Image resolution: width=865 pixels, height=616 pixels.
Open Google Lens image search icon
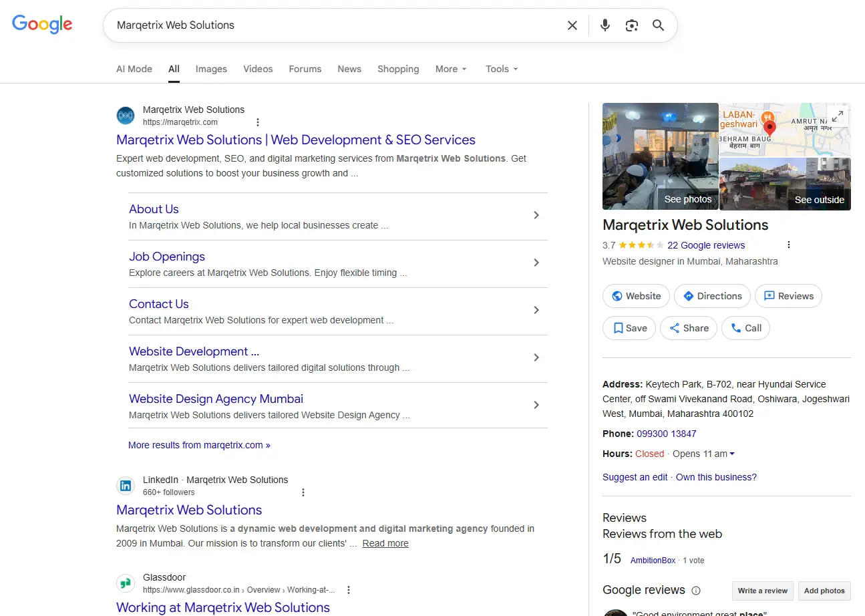[x=631, y=25]
